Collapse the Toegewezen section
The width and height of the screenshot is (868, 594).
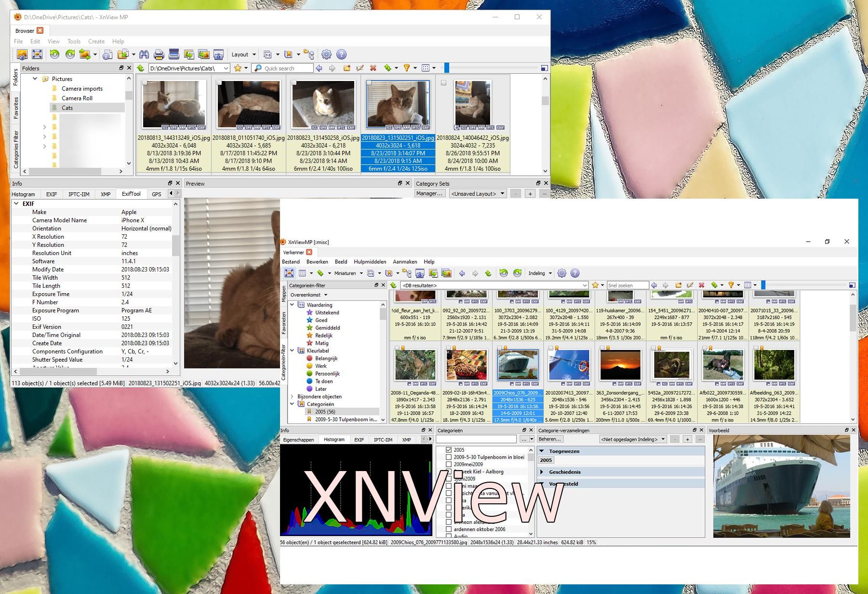pyautogui.click(x=542, y=451)
